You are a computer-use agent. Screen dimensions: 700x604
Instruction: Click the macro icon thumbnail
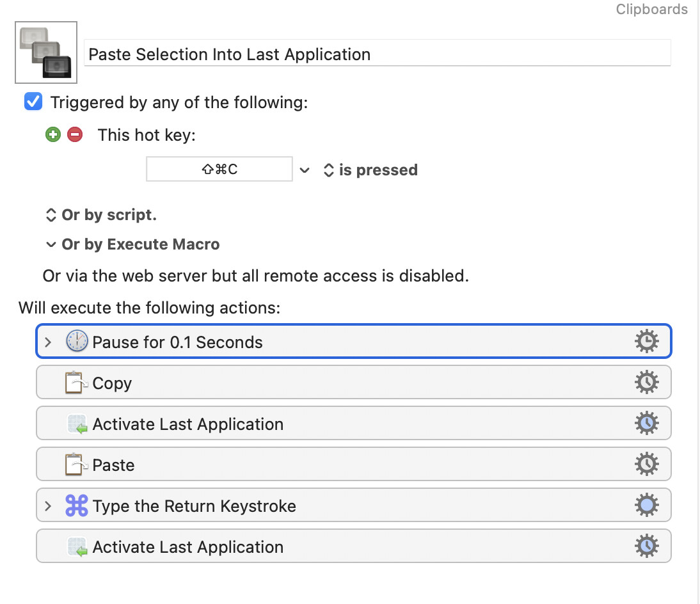[46, 52]
